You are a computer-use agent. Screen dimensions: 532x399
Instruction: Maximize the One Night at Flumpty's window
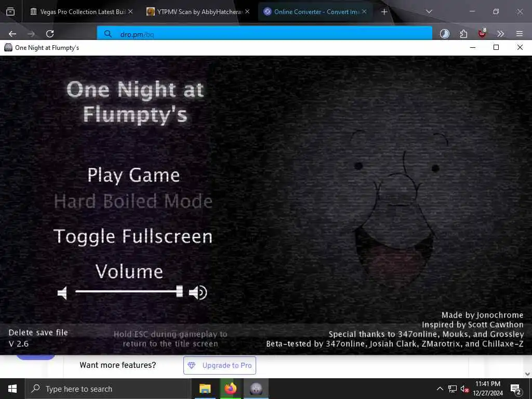(496, 47)
